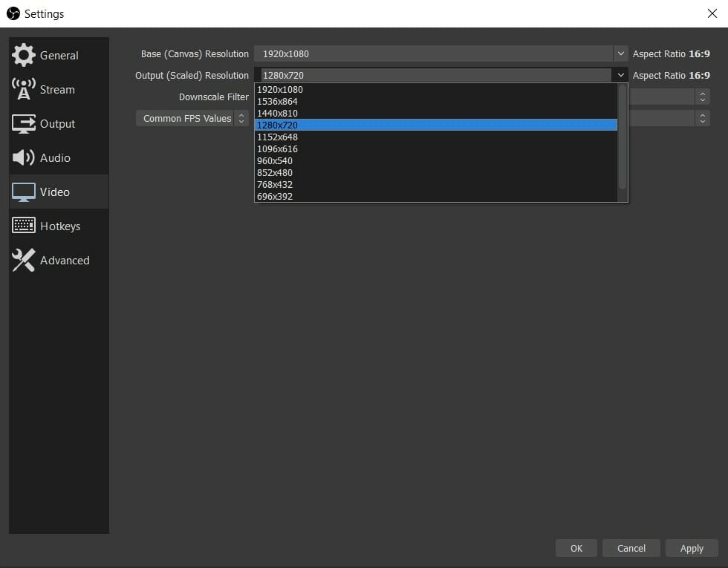The image size is (728, 568).
Task: Click the Audio speaker icon
Action: coord(23,157)
